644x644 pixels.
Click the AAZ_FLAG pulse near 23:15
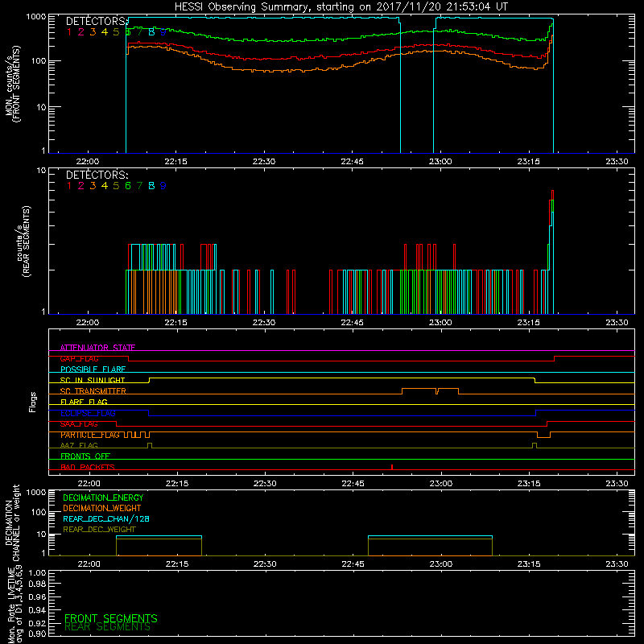pos(535,446)
